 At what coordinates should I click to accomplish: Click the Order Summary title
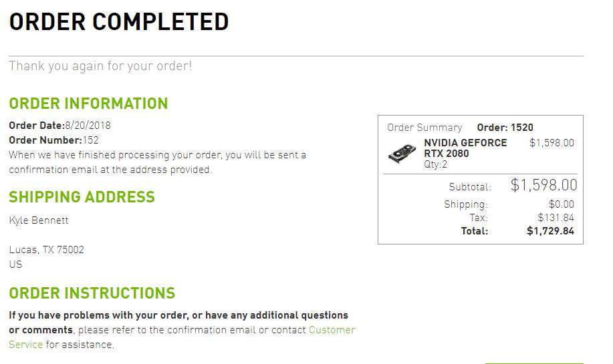(424, 128)
